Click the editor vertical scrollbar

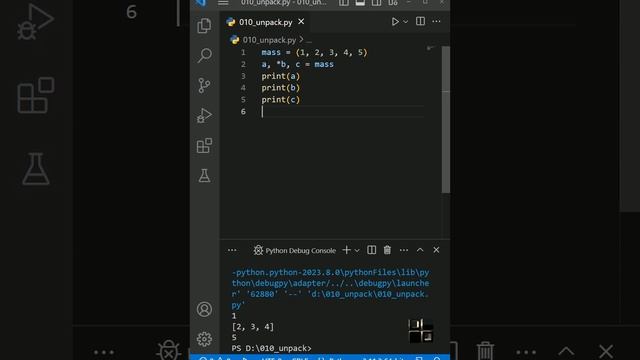(446, 119)
